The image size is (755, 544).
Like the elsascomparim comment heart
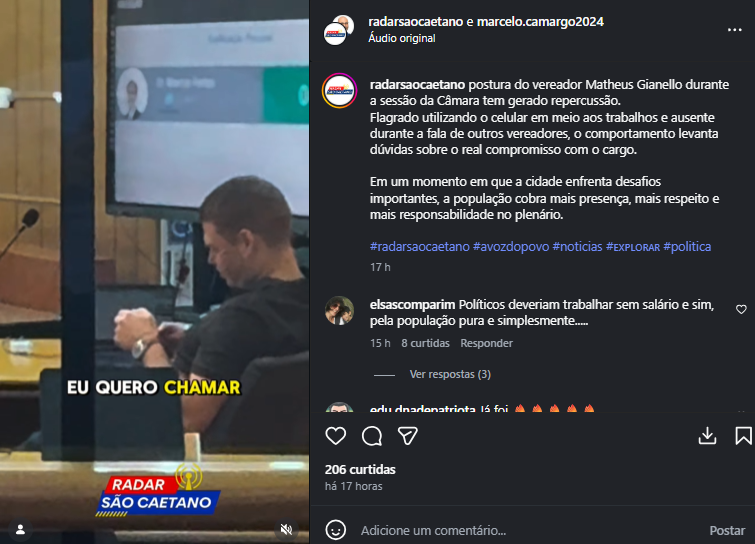coord(741,310)
